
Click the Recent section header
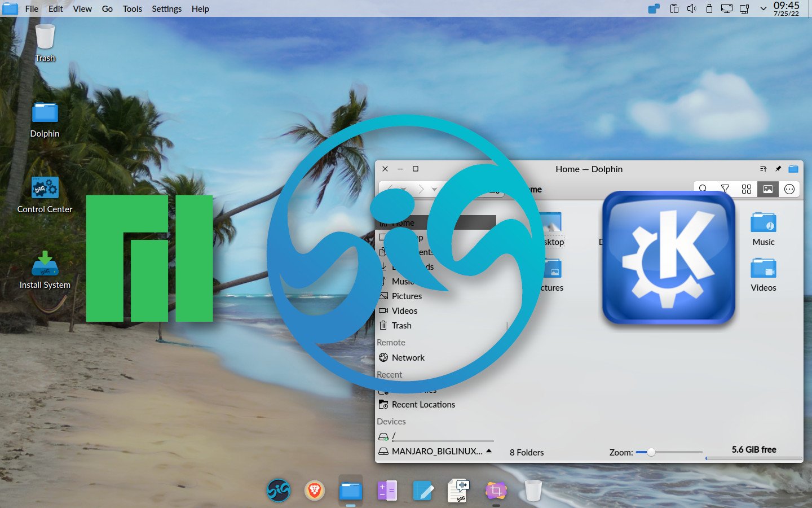[x=389, y=374]
